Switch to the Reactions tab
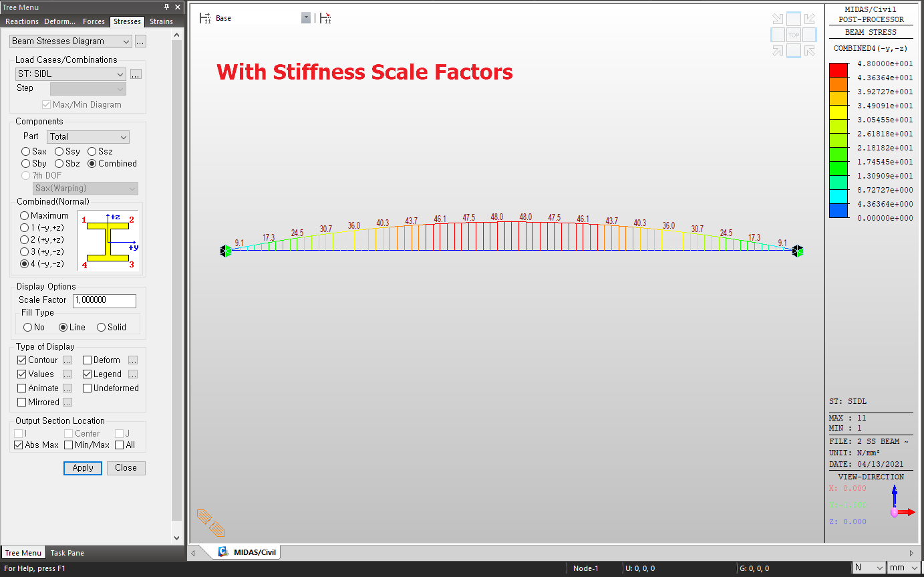Viewport: 924px width, 577px height. click(x=21, y=21)
